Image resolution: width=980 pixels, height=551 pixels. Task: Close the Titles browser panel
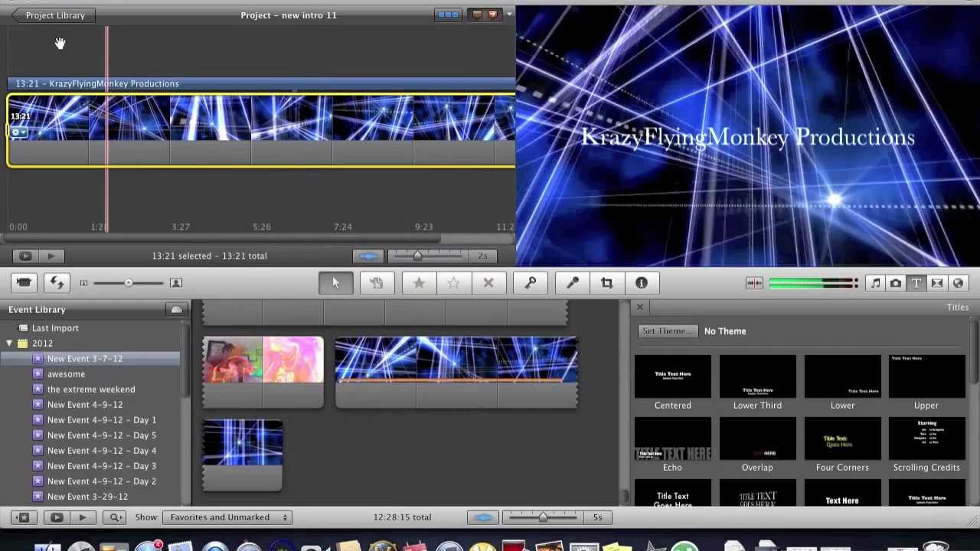pos(640,308)
